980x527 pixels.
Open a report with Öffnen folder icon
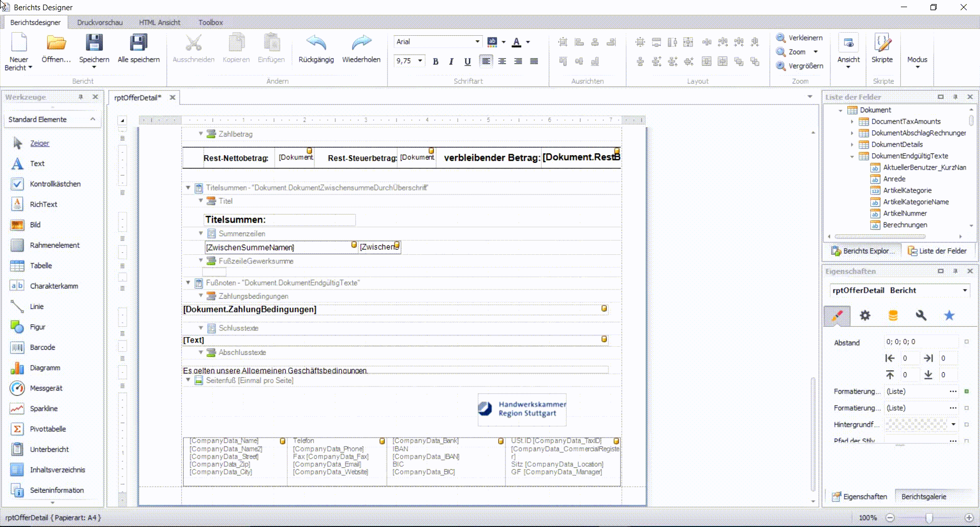56,43
